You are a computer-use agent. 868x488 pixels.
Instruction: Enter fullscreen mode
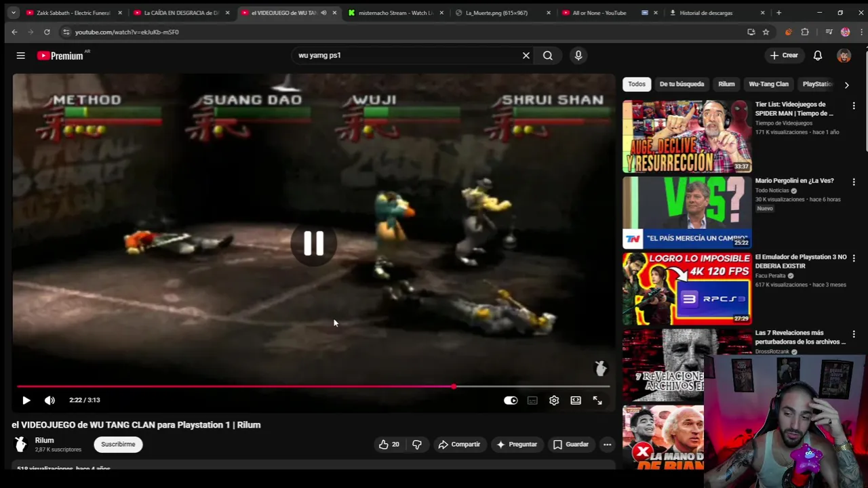[597, 401]
